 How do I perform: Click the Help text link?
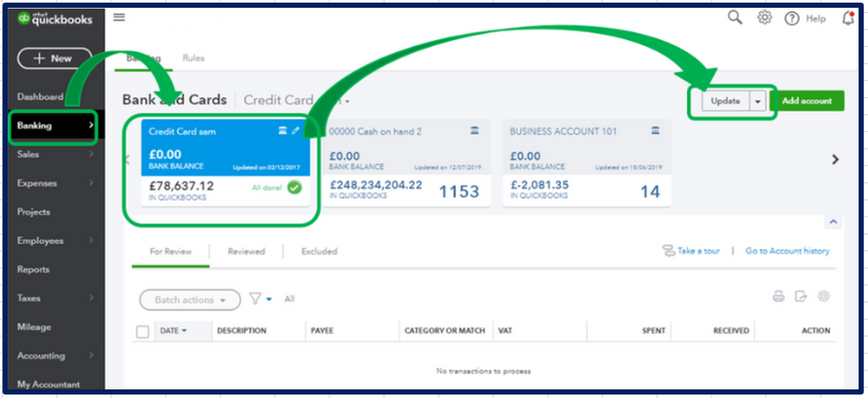(x=816, y=19)
